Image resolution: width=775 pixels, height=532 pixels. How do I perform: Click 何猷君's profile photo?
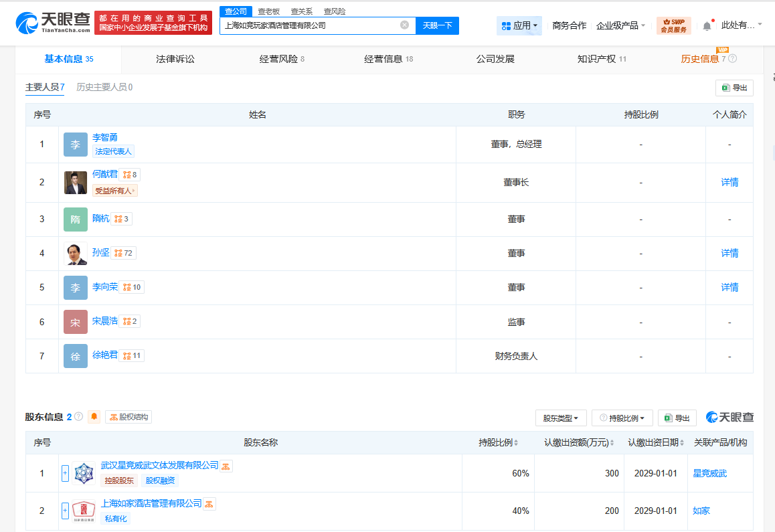pyautogui.click(x=76, y=183)
